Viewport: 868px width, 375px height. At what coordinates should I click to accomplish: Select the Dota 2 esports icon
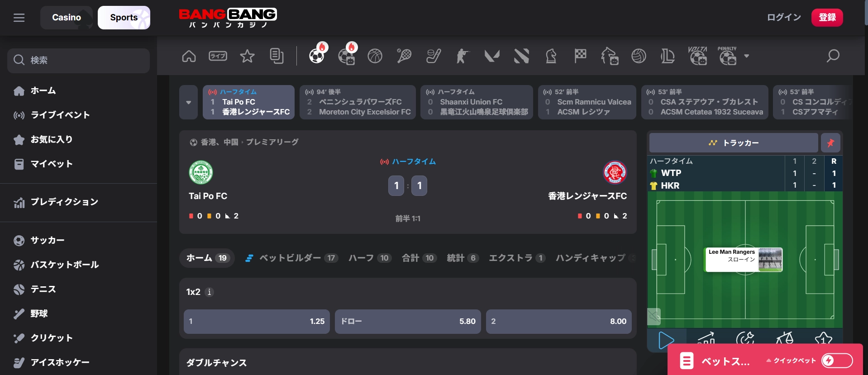tap(521, 56)
